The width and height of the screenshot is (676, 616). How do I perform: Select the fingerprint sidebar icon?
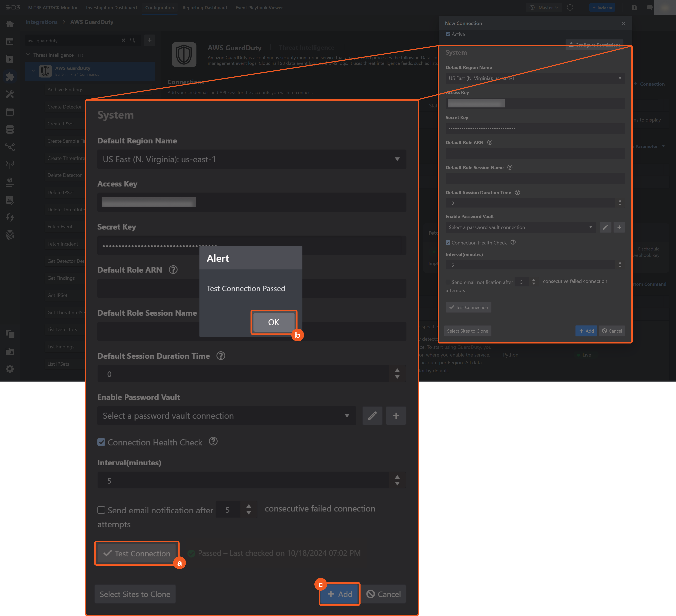pos(10,235)
